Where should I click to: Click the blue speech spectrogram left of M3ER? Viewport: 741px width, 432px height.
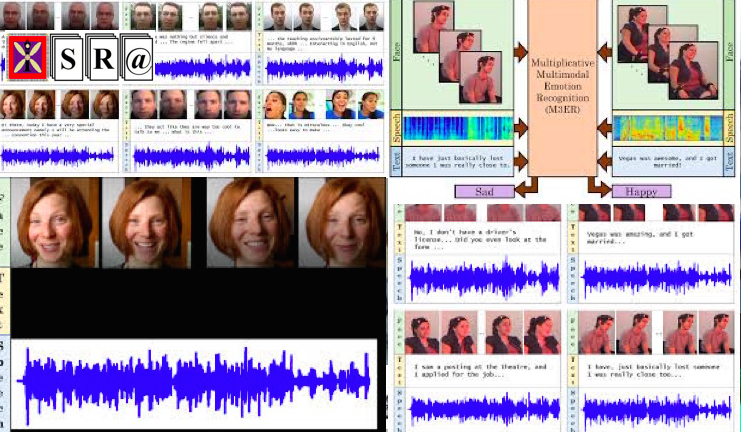[x=457, y=128]
